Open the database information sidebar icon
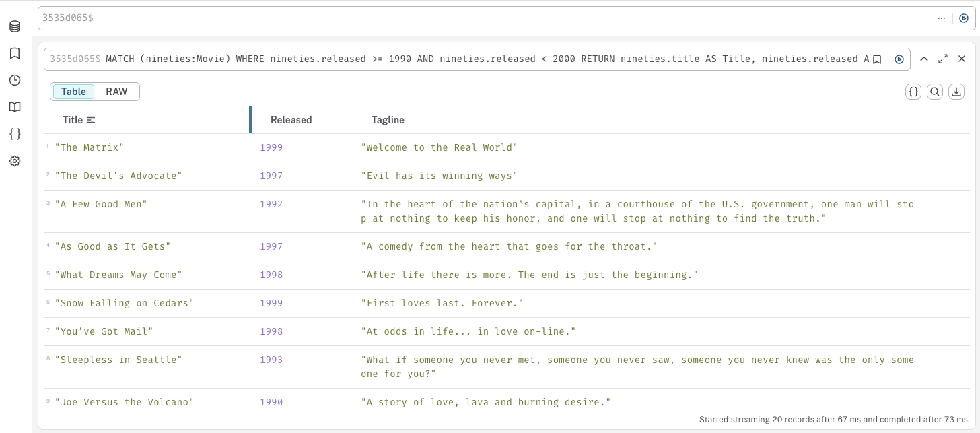Screen dimensions: 980x433 tap(15, 27)
